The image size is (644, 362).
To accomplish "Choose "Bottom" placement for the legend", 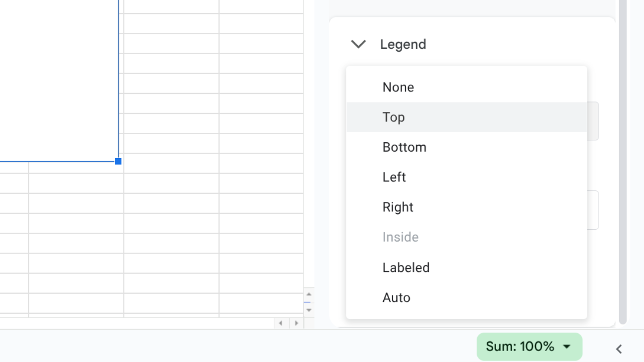I will point(404,147).
